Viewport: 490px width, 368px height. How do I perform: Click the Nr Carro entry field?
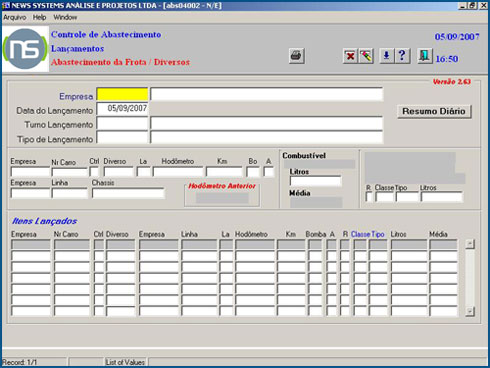coord(70,172)
